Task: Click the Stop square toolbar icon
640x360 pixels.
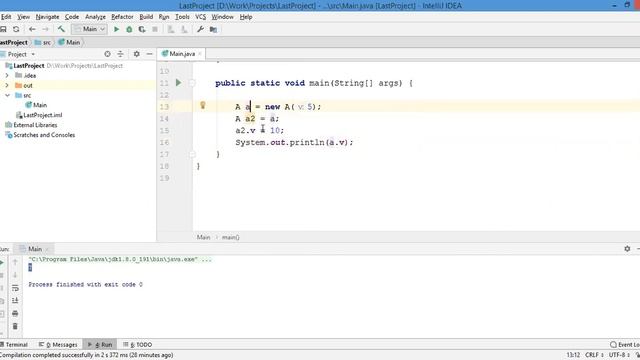Action: click(155, 29)
